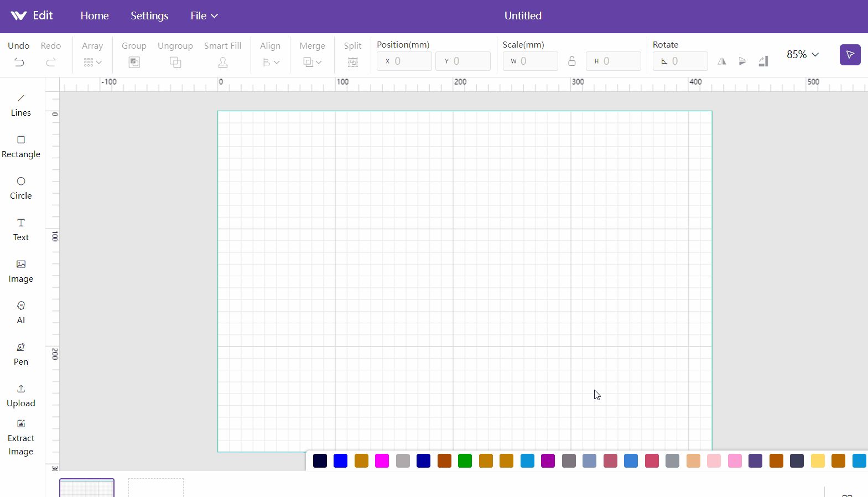
Task: Open the Align options dropdown
Action: coord(271,62)
